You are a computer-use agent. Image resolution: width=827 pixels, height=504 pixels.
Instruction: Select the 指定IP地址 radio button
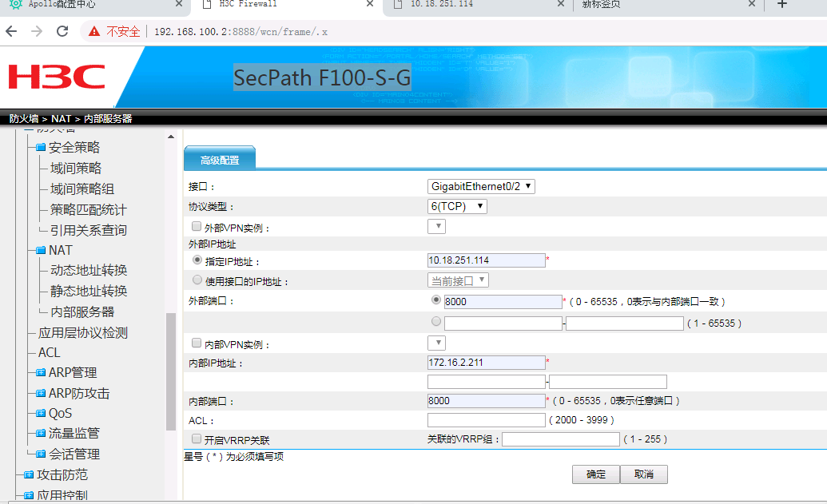[x=197, y=260]
